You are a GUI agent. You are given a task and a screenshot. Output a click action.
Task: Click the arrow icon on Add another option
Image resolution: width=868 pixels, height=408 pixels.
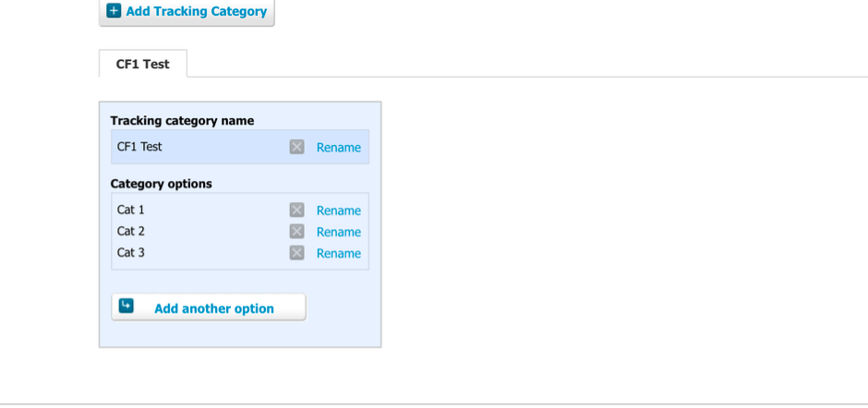click(127, 306)
